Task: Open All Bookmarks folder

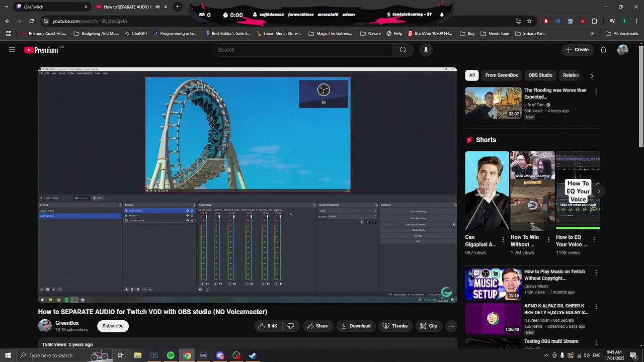Action: coord(622,34)
